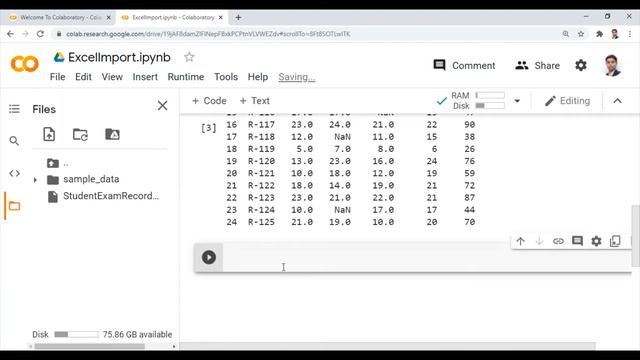Click the notebook title ExcelImport.ipynb
This screenshot has width=640, height=360.
point(119,57)
